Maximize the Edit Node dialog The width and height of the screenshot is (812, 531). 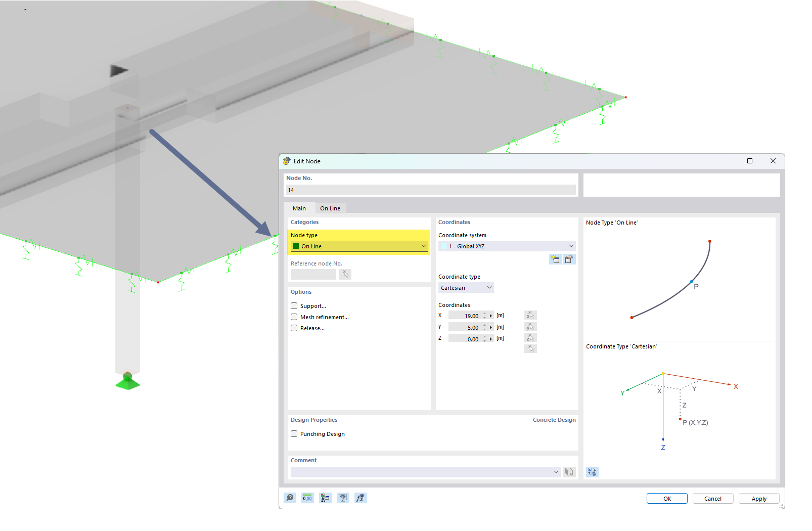(750, 161)
